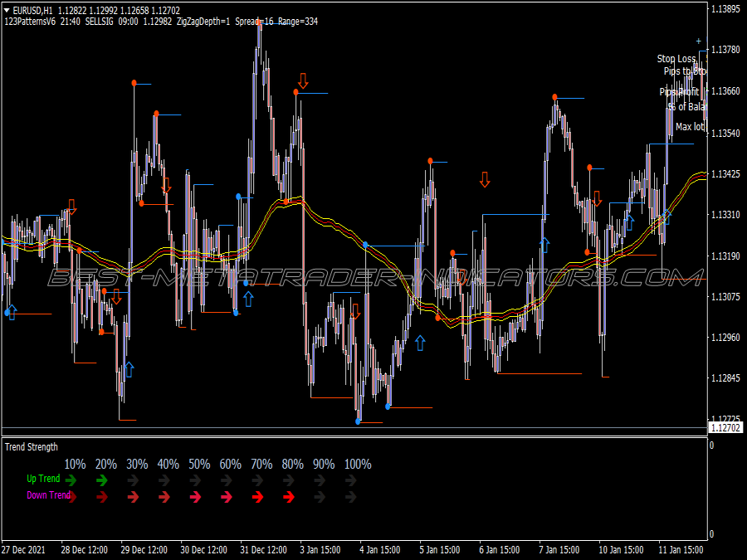
Task: Click the Up Trend 50% arrow
Action: [x=195, y=480]
